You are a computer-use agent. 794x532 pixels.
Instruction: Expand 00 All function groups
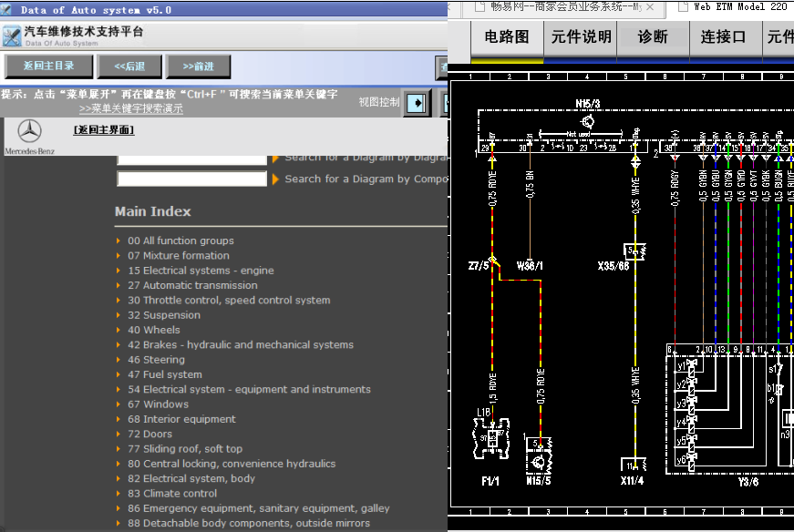coord(180,240)
